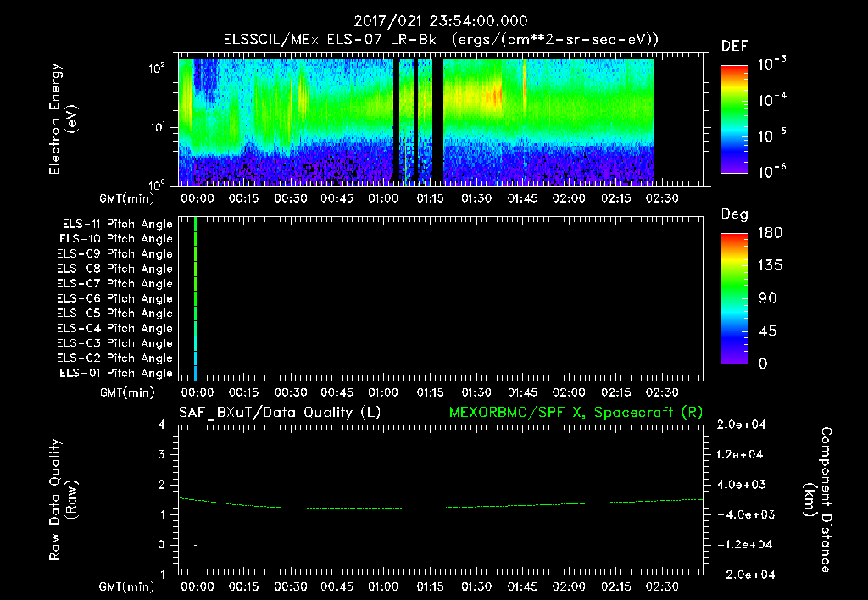This screenshot has height=600, width=868.
Task: Click the 45 value on the Deg scale
Action: 768,331
